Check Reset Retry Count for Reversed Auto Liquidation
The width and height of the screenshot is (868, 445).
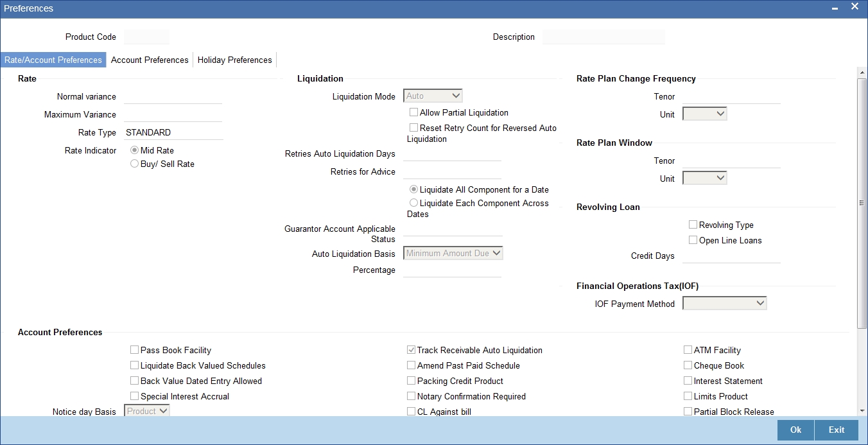tap(413, 128)
